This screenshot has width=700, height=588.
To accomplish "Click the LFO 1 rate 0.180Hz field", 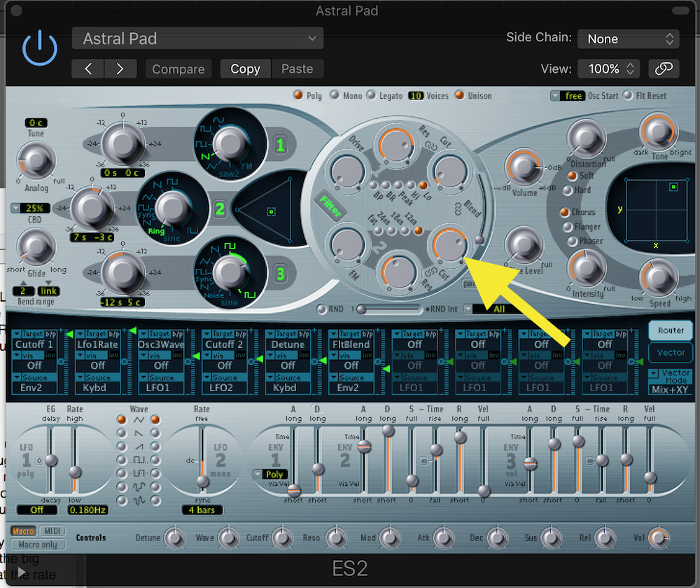I will click(x=88, y=510).
